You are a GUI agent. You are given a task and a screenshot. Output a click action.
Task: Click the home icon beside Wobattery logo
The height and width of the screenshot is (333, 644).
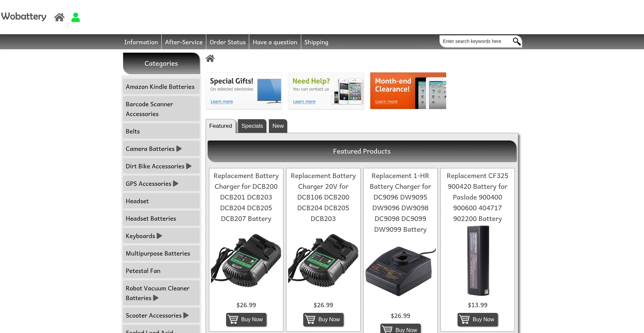click(x=59, y=17)
